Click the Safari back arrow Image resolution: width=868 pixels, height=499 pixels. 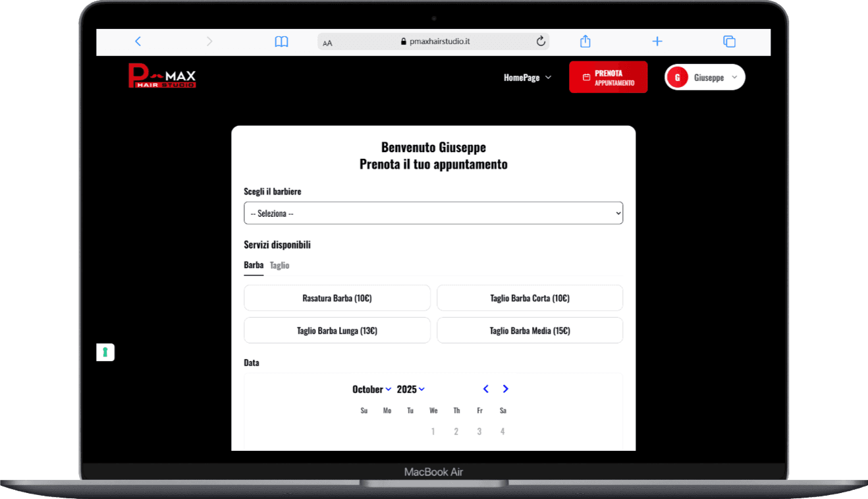tap(138, 42)
